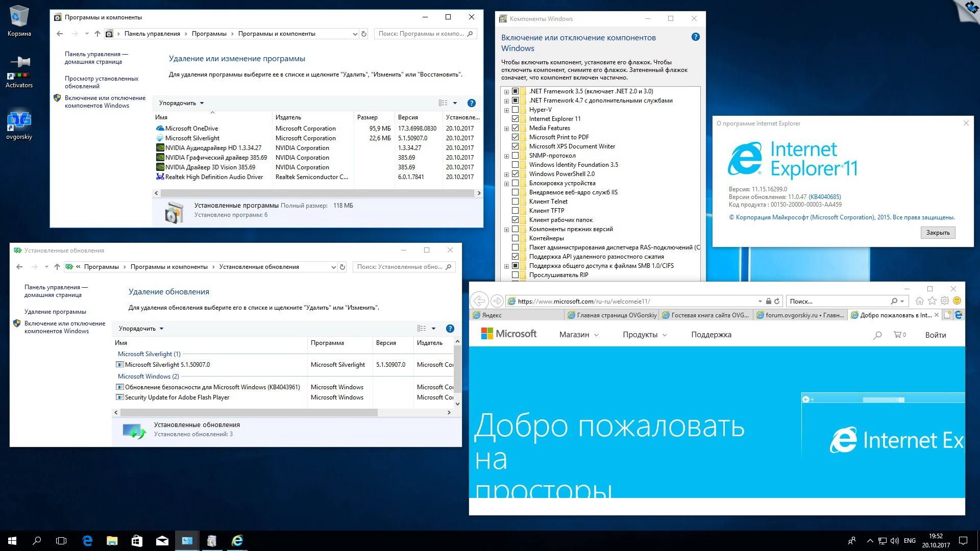This screenshot has width=980, height=551.
Task: Launch Internet Explorer from the taskbar
Action: point(237,540)
